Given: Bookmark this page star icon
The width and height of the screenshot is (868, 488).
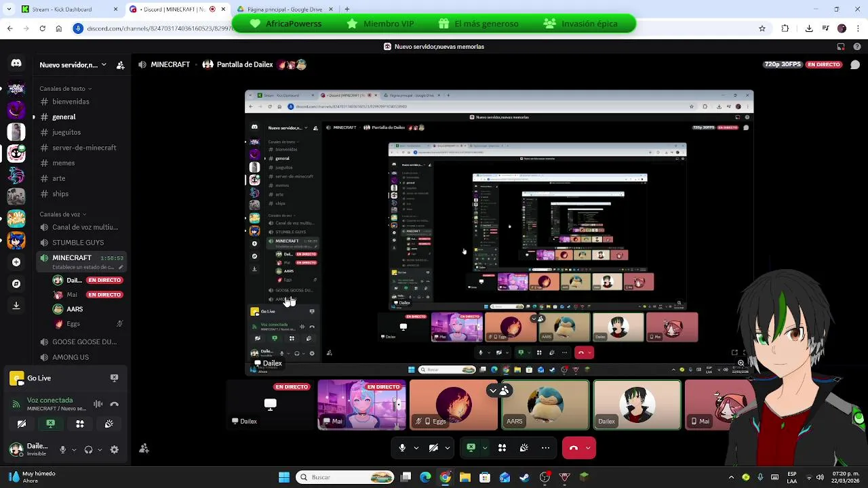Looking at the screenshot, I should [762, 28].
